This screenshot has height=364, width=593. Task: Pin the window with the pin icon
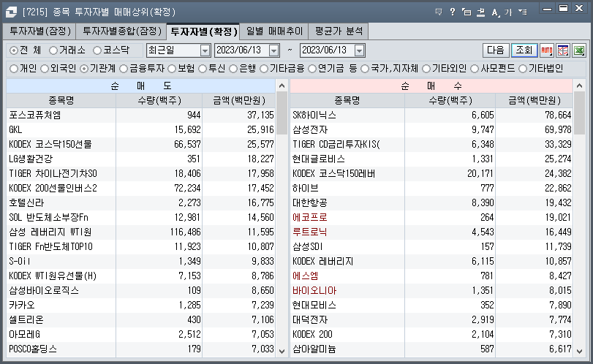(480, 12)
